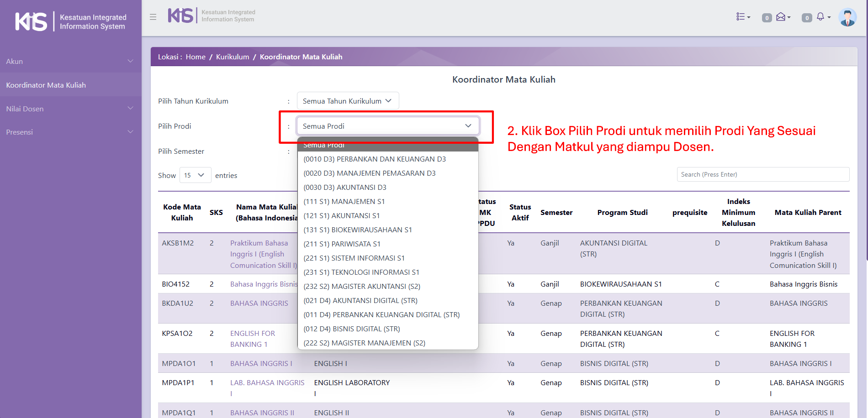Pick (012 D4) BISNIS DIGITAL (STR) option

tap(352, 329)
